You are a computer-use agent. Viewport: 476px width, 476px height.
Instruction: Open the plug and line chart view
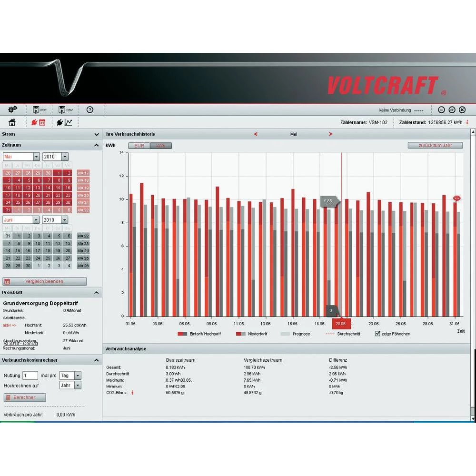[x=65, y=123]
